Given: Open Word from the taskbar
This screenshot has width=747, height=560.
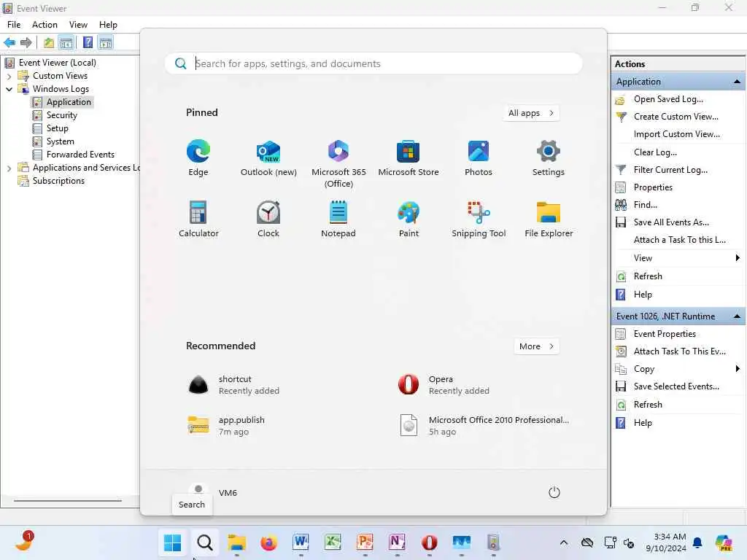Looking at the screenshot, I should coord(301,542).
